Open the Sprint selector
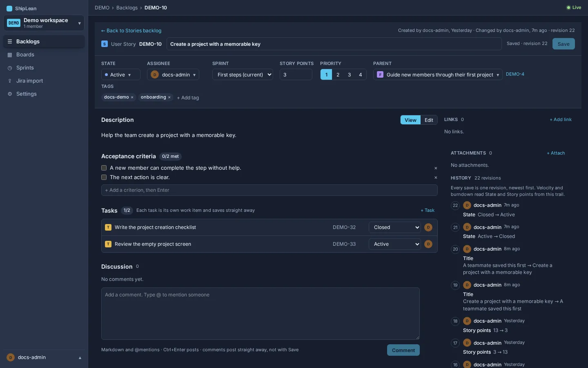 click(x=243, y=75)
